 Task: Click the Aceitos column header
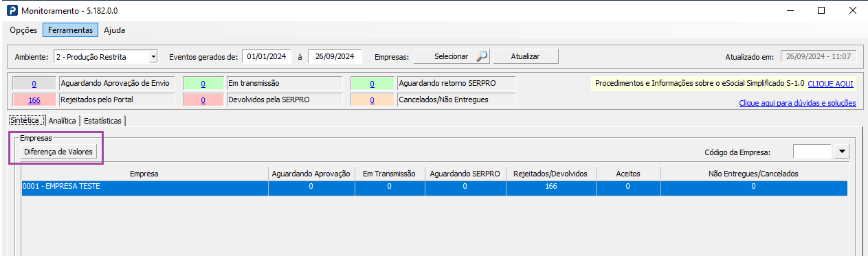pyautogui.click(x=628, y=174)
